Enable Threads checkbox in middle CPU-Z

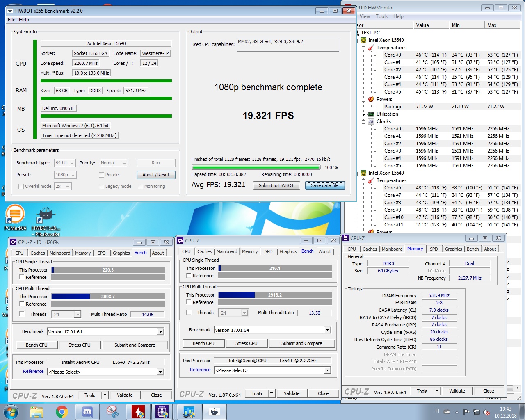tap(189, 313)
